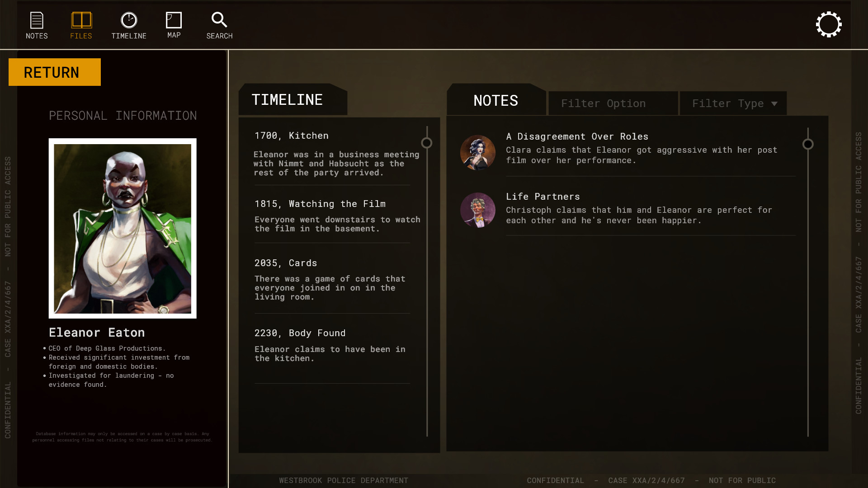Select the Notes panel tab
868x488 pixels.
tap(496, 100)
